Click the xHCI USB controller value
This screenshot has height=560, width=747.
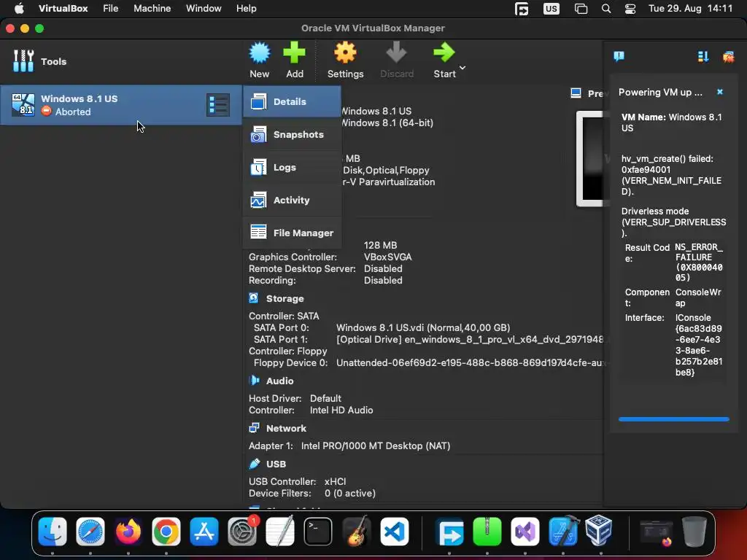(335, 481)
